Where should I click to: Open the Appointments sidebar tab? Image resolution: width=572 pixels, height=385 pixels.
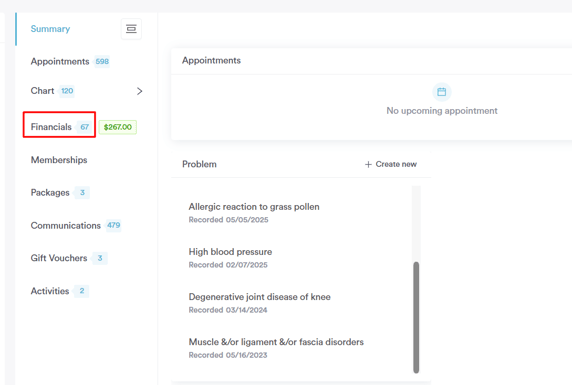[x=60, y=61]
